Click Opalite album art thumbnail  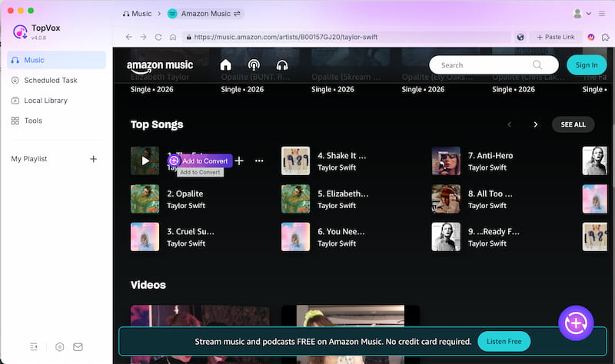click(x=145, y=199)
